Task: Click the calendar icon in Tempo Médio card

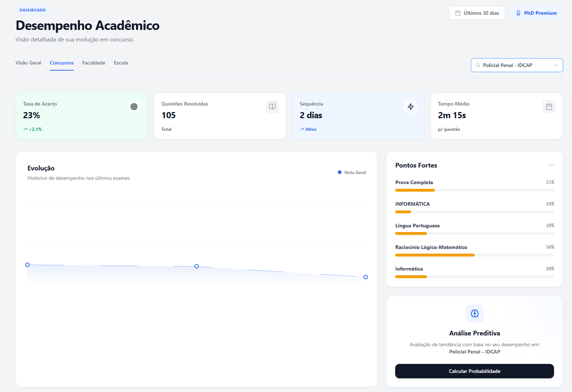Action: pos(549,107)
